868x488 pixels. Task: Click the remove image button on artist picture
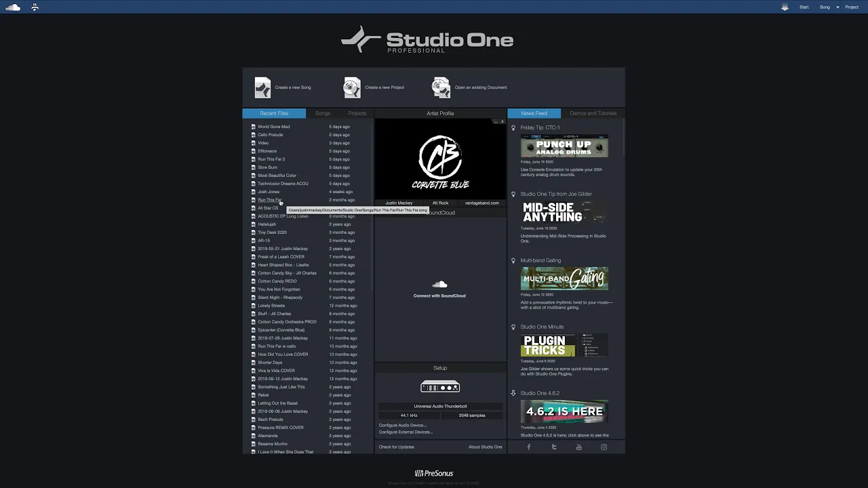(x=502, y=122)
